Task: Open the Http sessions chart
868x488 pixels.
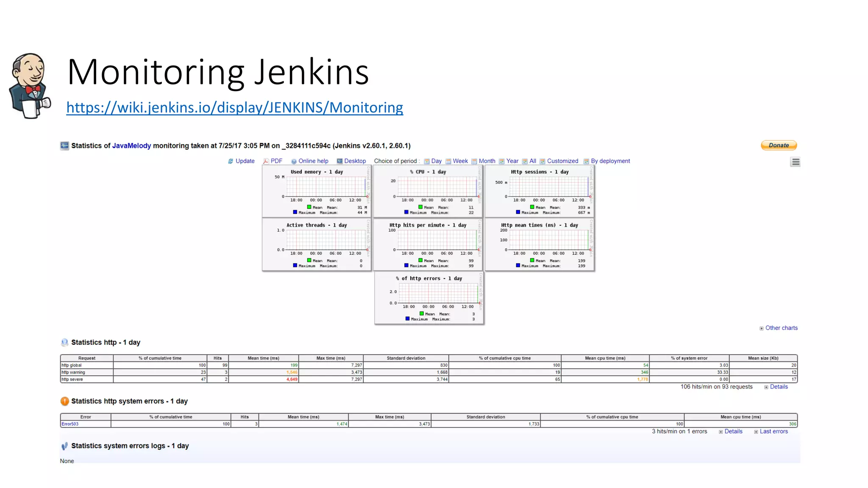Action: click(540, 191)
